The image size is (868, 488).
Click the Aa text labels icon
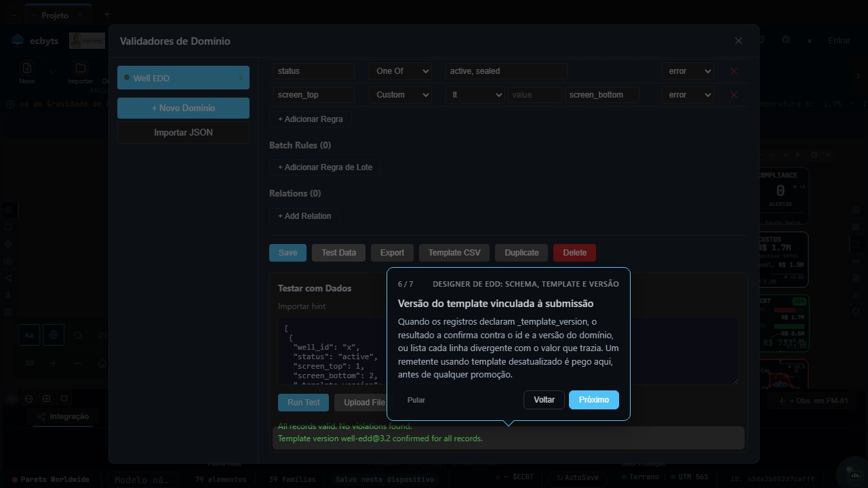[29, 335]
